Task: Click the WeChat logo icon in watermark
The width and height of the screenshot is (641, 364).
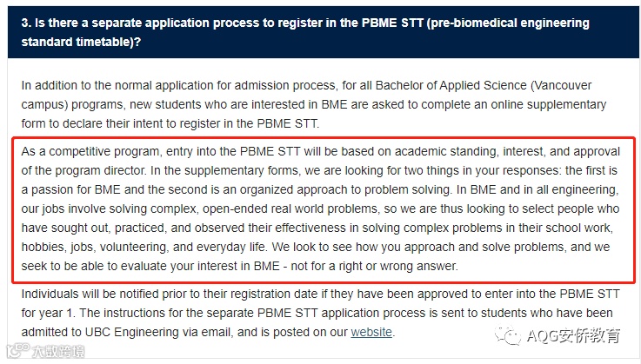Action: pos(507,336)
